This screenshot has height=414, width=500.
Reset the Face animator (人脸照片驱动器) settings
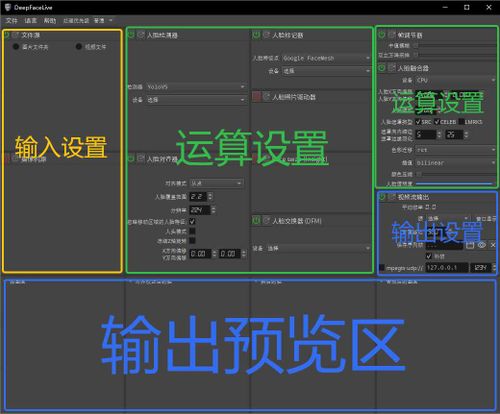[266, 97]
